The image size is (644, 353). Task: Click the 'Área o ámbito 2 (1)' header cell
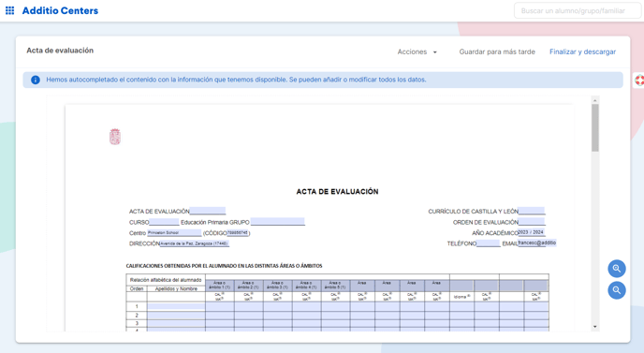point(248,286)
